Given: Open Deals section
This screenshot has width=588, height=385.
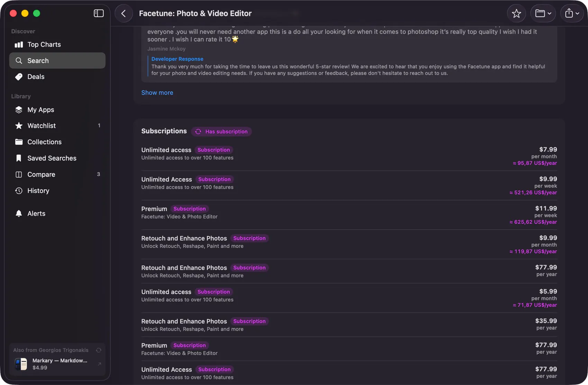Looking at the screenshot, I should (57, 77).
